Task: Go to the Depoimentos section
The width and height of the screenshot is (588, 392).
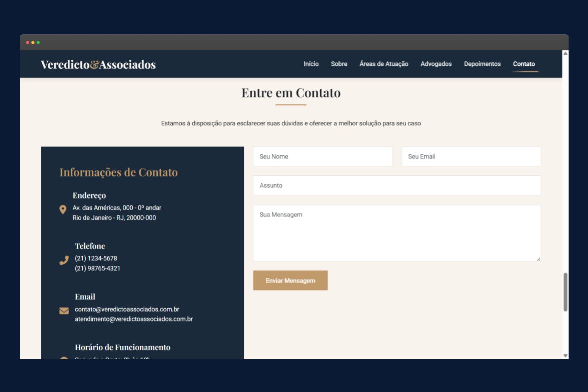Action: click(x=482, y=64)
